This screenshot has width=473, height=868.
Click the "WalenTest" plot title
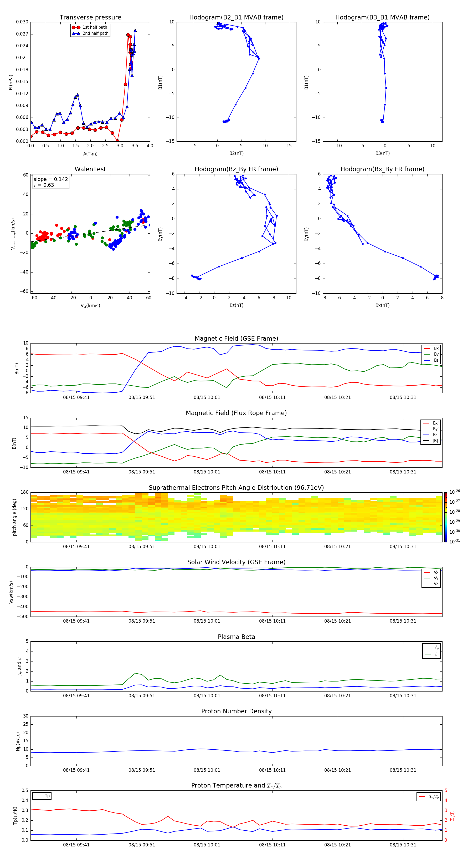click(90, 169)
